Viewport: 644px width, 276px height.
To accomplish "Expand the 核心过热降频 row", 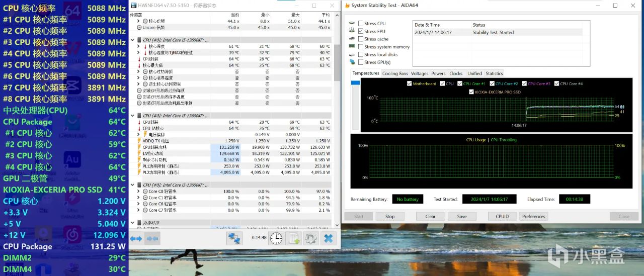I will click(138, 71).
